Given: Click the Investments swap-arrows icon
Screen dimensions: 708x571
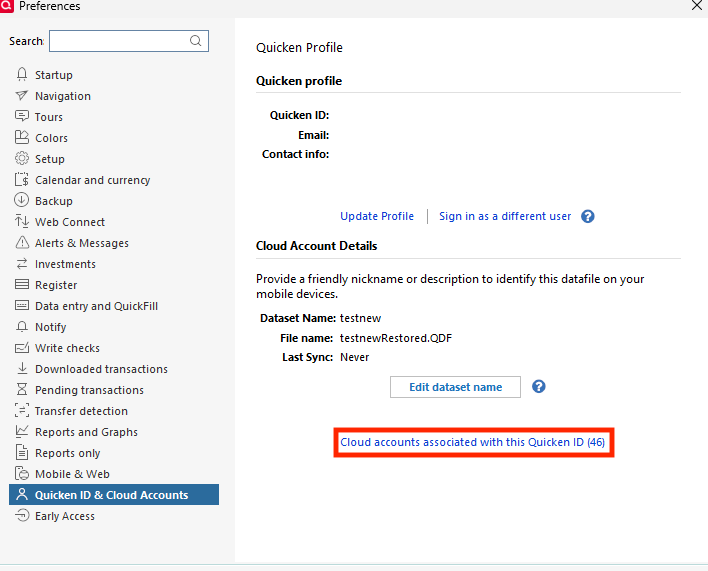Looking at the screenshot, I should click(22, 263).
